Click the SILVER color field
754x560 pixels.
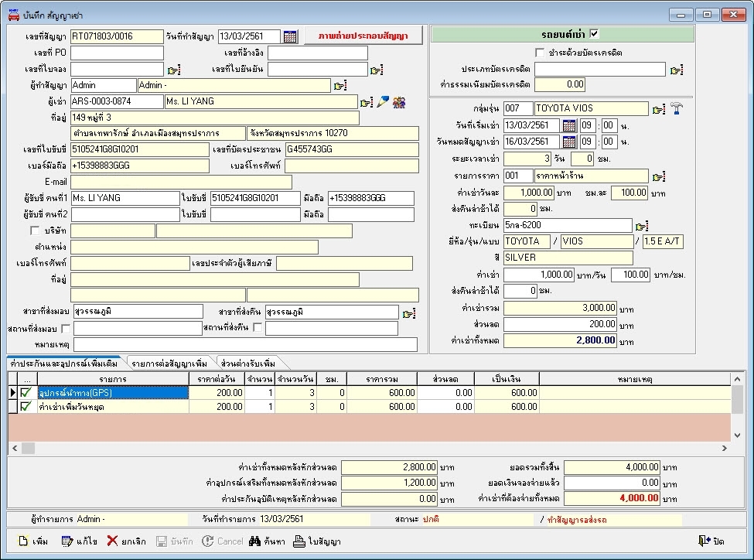coord(568,258)
